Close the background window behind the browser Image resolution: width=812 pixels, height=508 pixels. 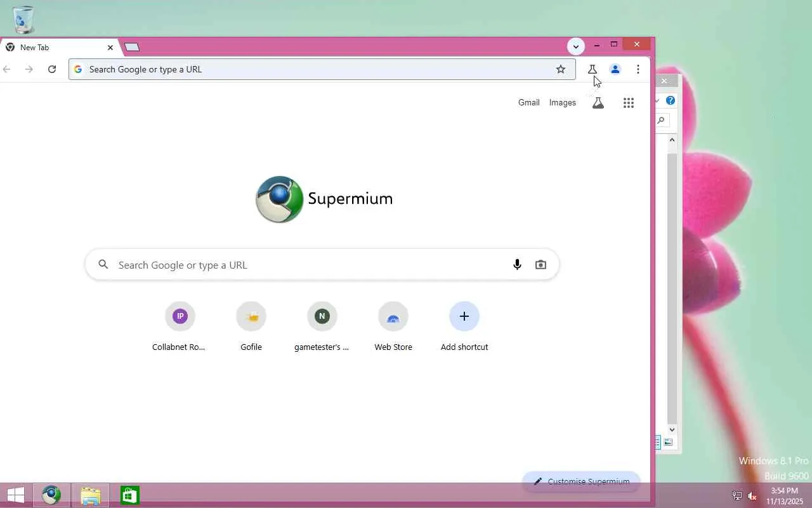(664, 81)
